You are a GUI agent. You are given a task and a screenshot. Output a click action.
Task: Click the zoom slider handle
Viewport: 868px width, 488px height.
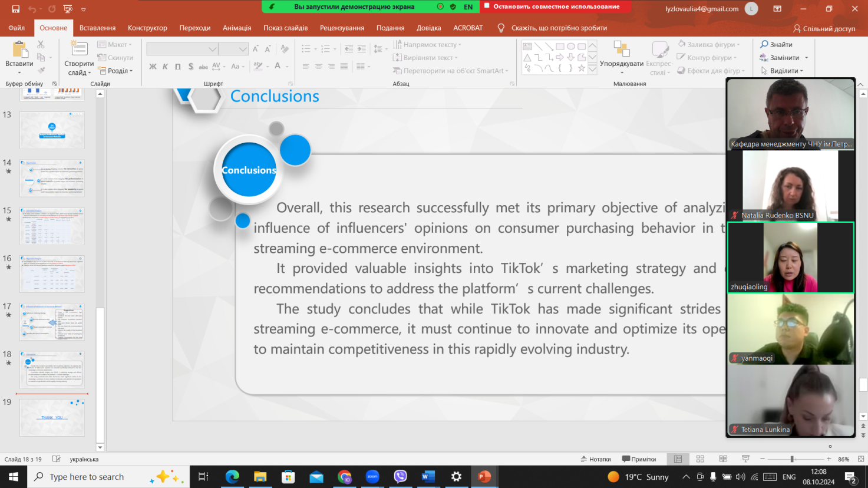[x=792, y=459]
